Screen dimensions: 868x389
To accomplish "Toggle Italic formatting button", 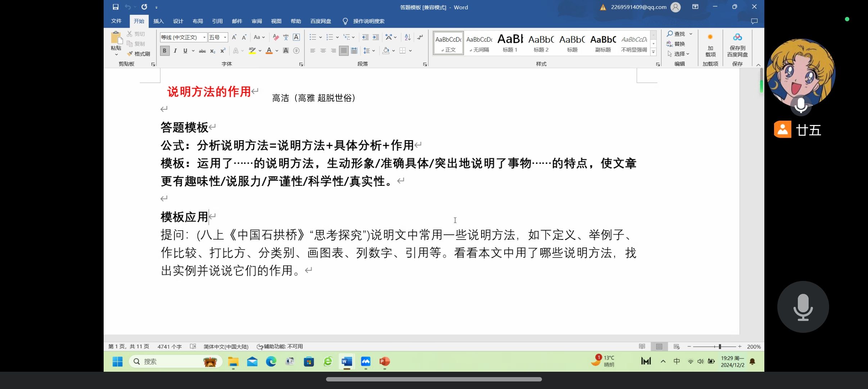I will pos(175,51).
